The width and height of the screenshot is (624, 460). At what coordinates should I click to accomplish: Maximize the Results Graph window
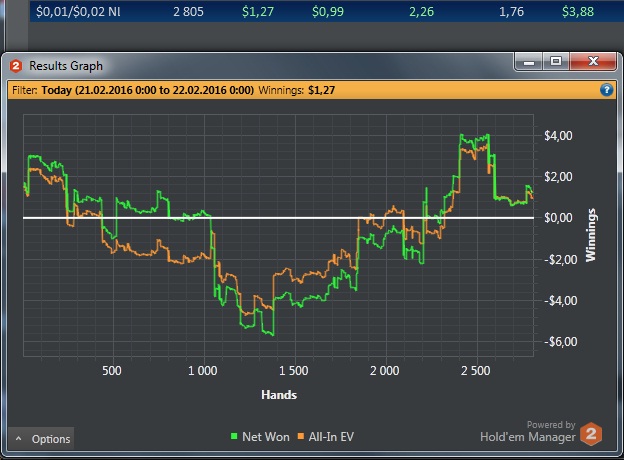pos(556,61)
